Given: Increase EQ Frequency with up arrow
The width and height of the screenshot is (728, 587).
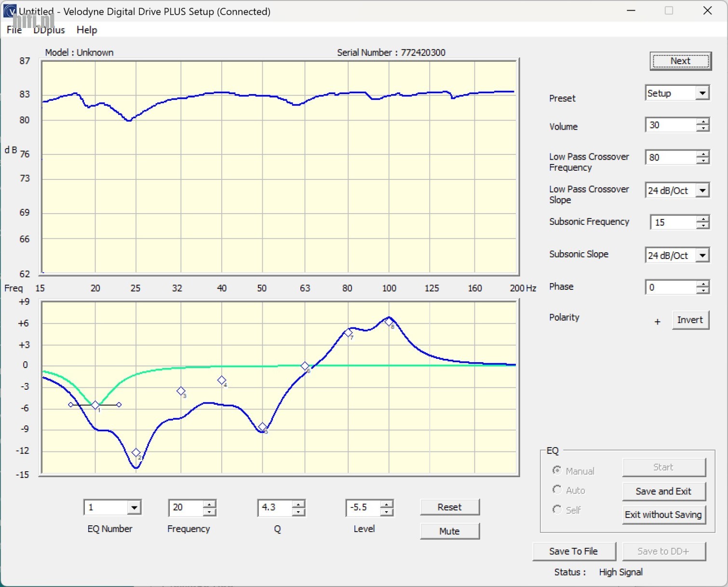Looking at the screenshot, I should pos(209,504).
